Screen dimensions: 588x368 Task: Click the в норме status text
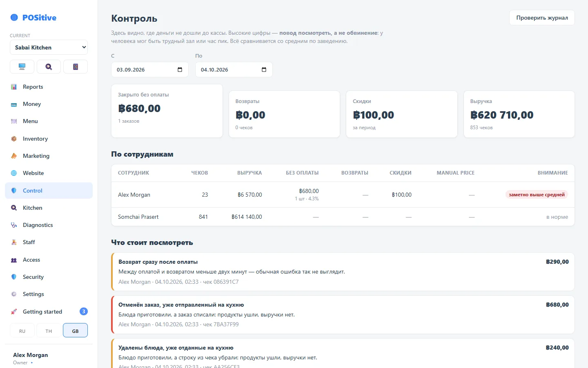click(x=557, y=217)
